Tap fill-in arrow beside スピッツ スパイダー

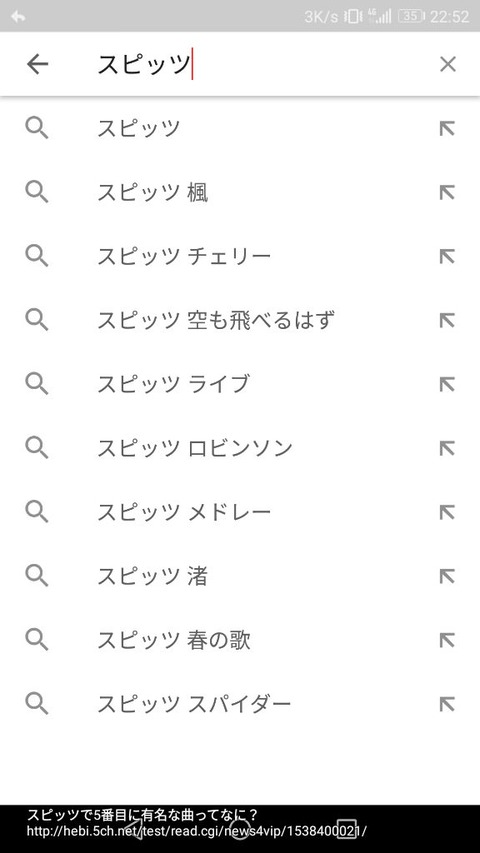[x=447, y=704]
